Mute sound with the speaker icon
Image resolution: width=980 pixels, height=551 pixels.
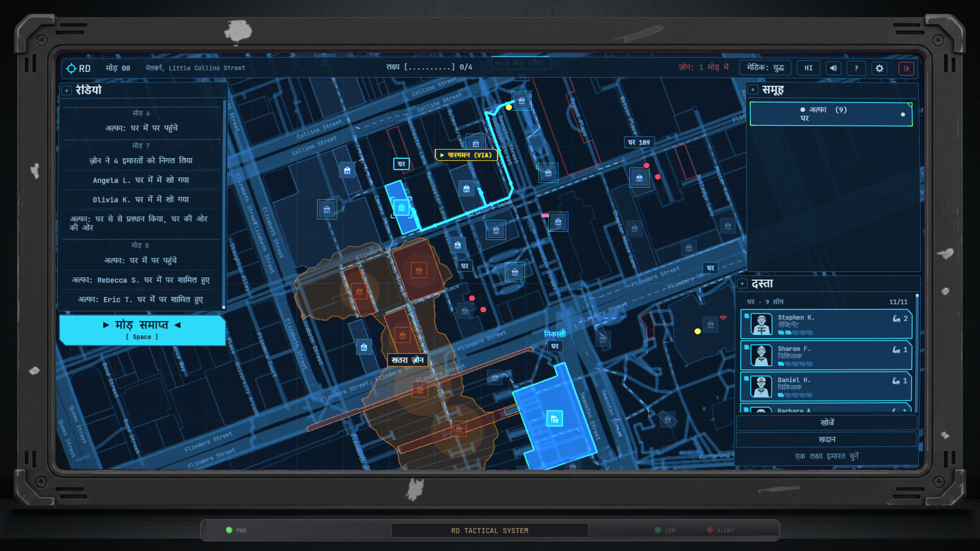833,68
